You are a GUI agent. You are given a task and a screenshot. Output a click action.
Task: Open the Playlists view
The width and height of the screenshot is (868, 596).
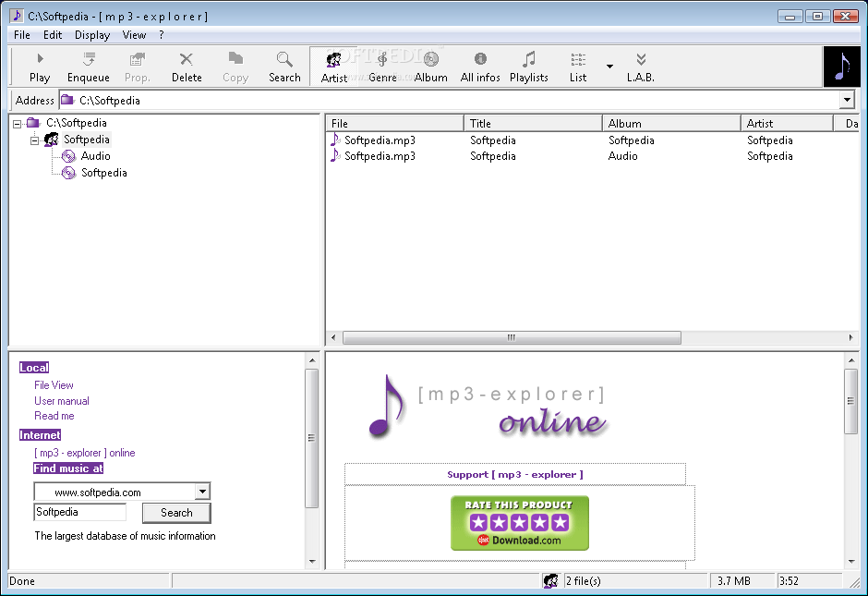click(x=529, y=67)
